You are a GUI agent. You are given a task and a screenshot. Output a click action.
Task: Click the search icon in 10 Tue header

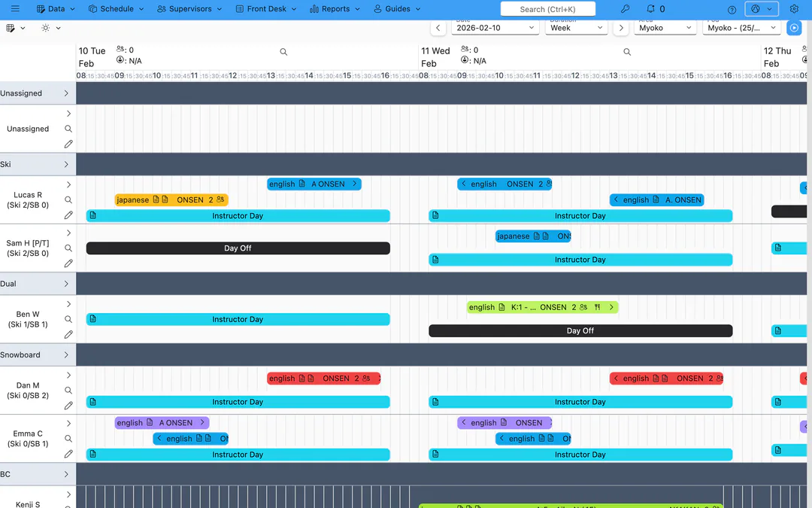(x=283, y=52)
